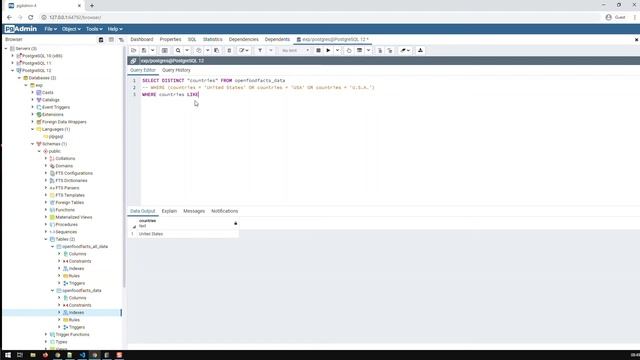
Task: Open the Object menu
Action: click(x=71, y=29)
